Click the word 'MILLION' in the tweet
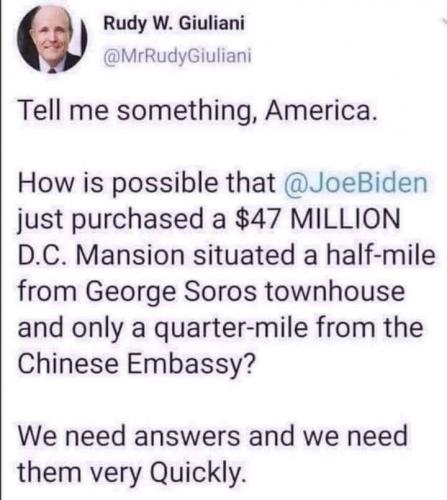The width and height of the screenshot is (447, 500). pos(345,219)
